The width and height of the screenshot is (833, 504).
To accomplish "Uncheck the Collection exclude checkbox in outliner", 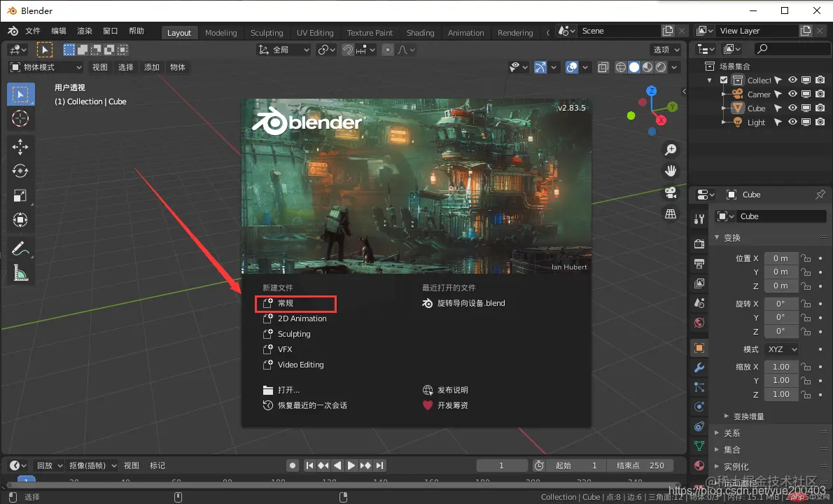I will [x=724, y=80].
